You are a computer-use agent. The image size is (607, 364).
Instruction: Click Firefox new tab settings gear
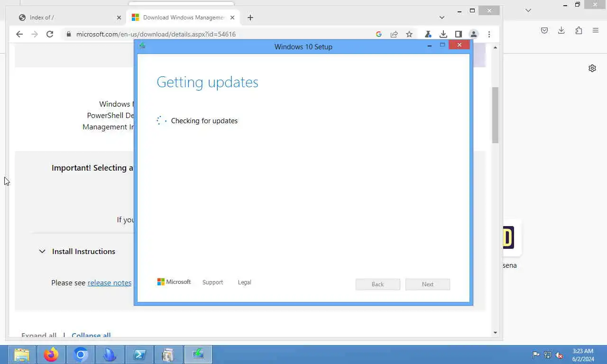tap(592, 68)
